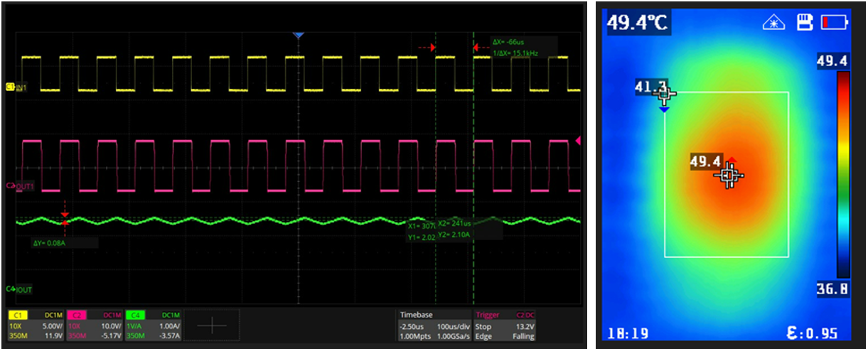Click the 49.4 hot spot crosshair
Image resolution: width=868 pixels, height=351 pixels.
click(x=728, y=175)
